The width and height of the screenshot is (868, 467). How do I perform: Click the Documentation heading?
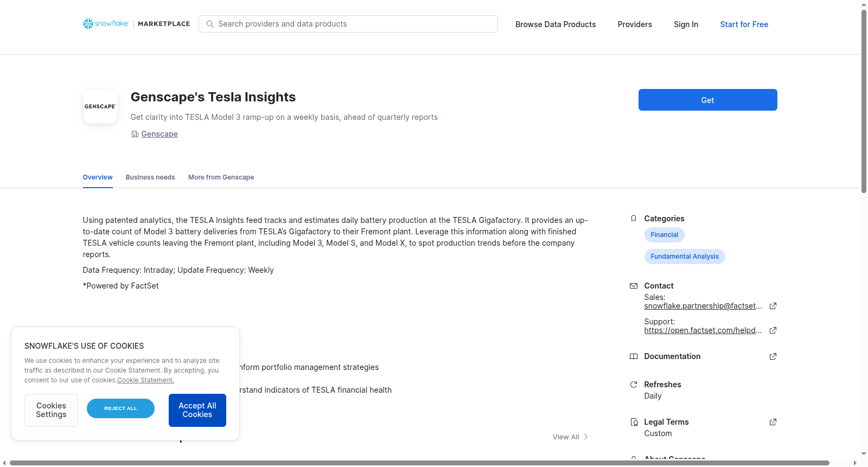tap(672, 356)
